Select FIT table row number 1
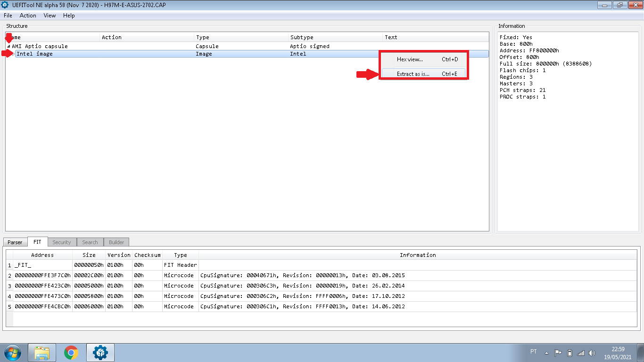644x362 pixels. 9,265
